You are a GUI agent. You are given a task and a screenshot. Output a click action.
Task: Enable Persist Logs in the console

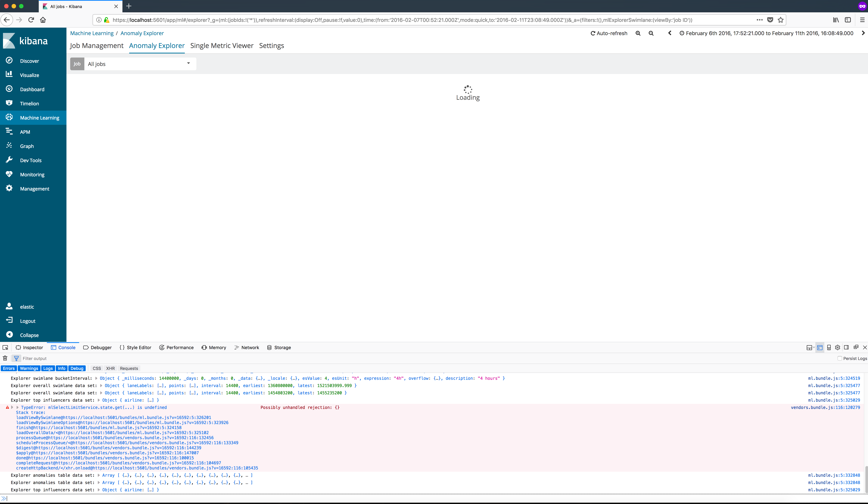(x=840, y=358)
